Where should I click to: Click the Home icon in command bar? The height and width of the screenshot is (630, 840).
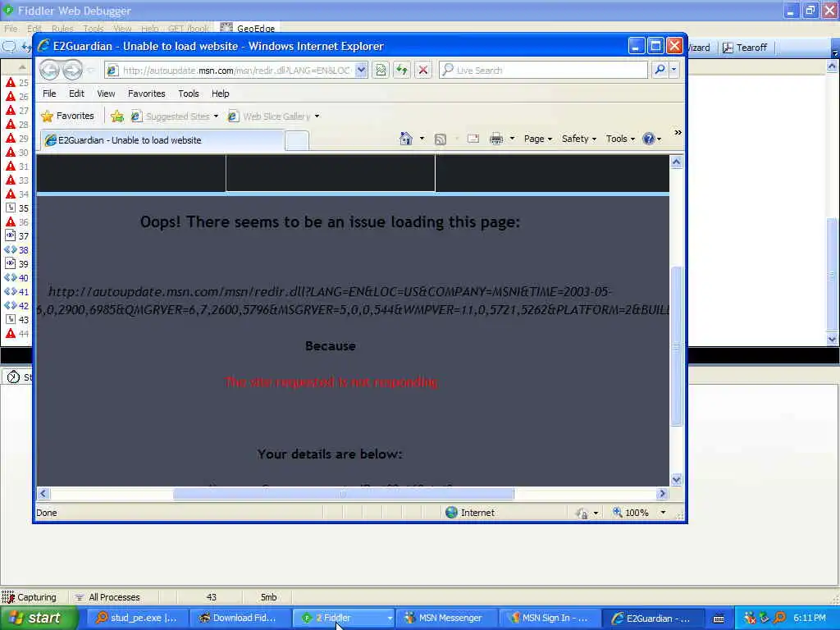point(406,139)
